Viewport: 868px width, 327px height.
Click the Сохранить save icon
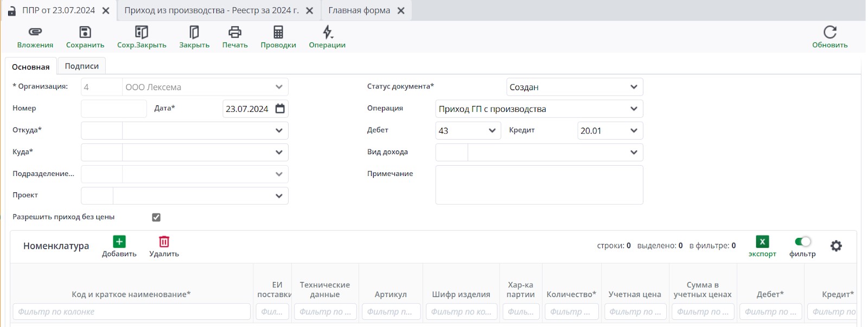pyautogui.click(x=85, y=33)
